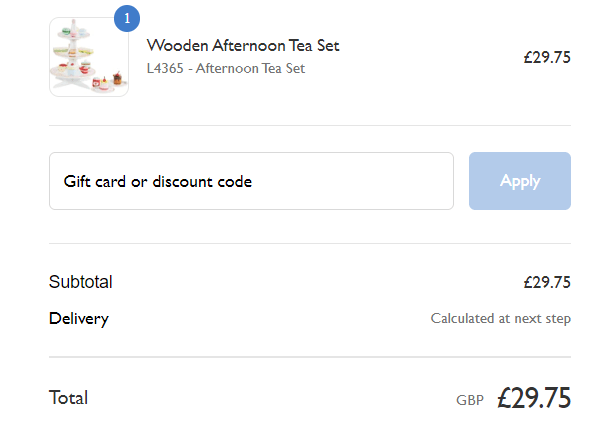Click the GBP currency indicator
Viewport: 608px width, 421px height.
pyautogui.click(x=470, y=400)
